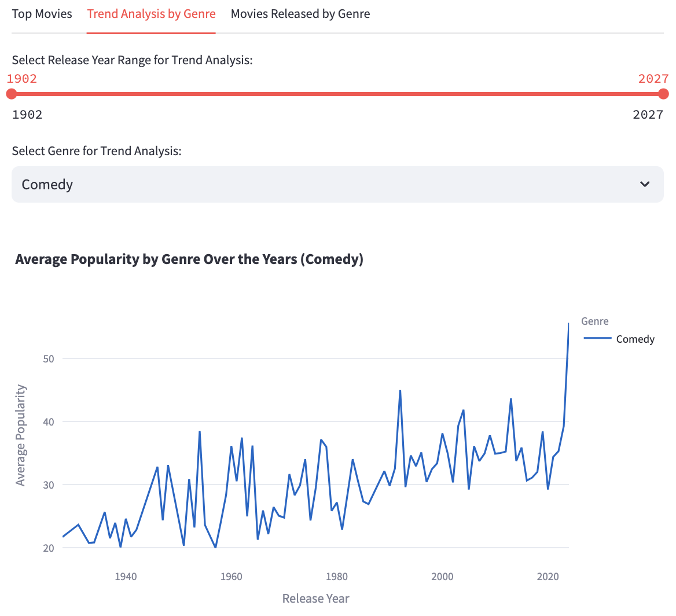
Task: Click the Genre legend title
Action: point(594,321)
